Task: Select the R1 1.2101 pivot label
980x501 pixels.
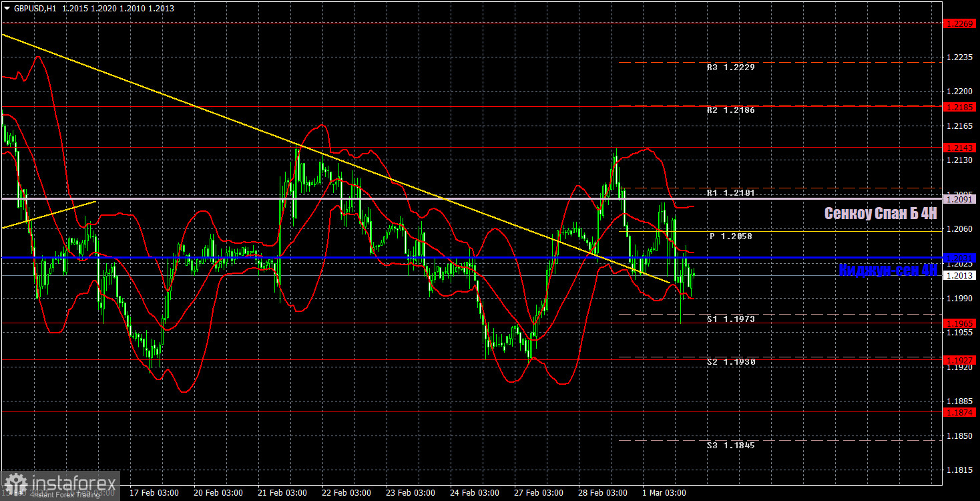Action: click(731, 193)
